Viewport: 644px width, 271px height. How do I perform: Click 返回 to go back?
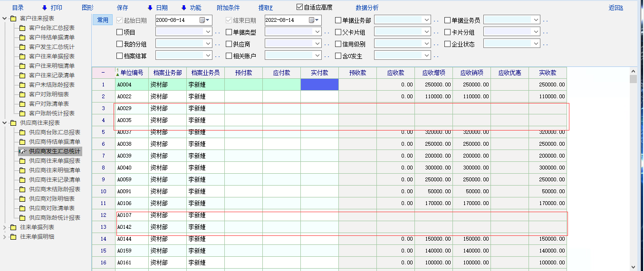615,8
